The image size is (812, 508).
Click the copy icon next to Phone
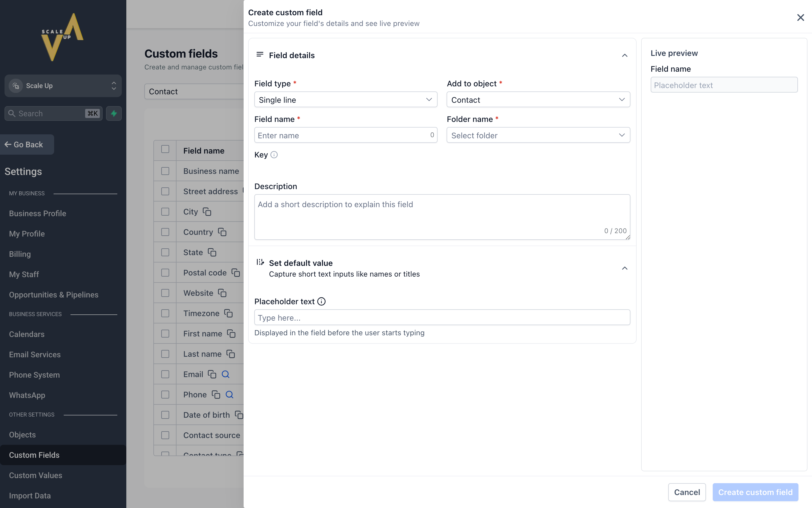216,395
